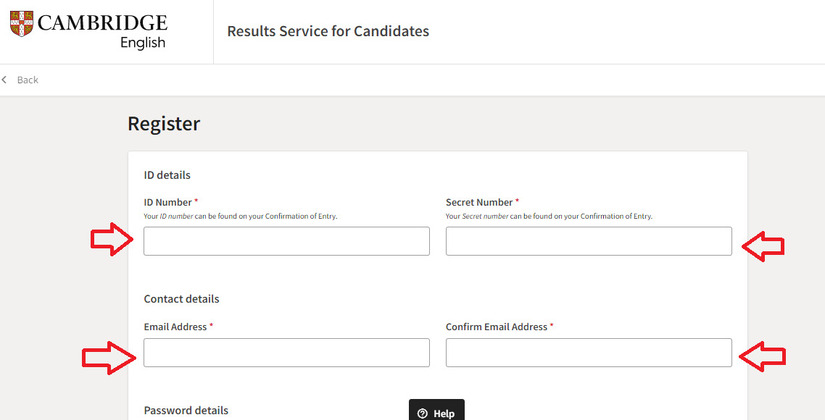Open the Help button
Image resolution: width=825 pixels, height=420 pixels.
[x=437, y=412]
